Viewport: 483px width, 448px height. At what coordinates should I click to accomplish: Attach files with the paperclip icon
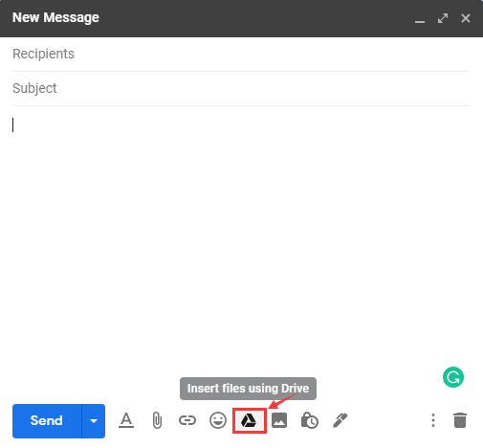pos(157,420)
